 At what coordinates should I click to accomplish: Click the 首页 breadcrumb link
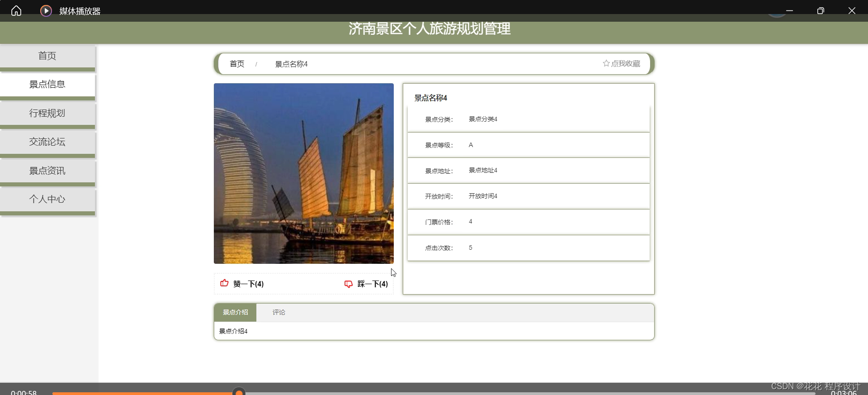237,64
